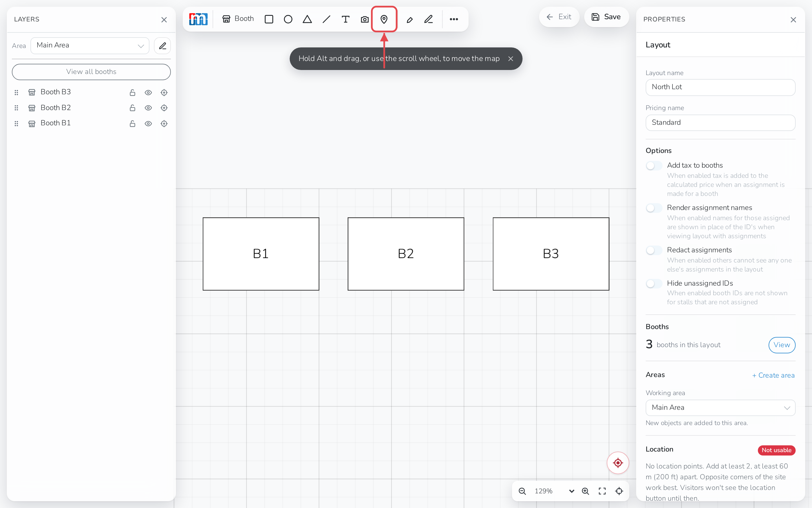Edit the area with pencil button
This screenshot has width=812, height=508.
[x=162, y=46]
